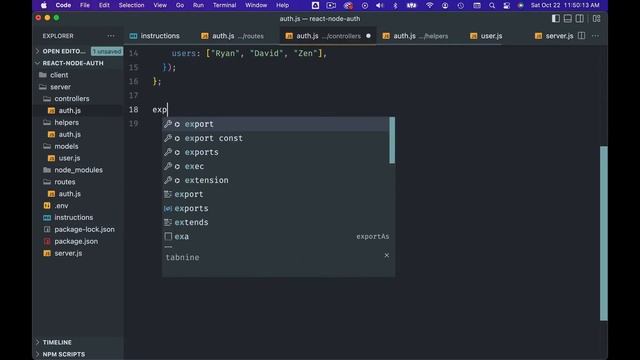Open package.json file

77,241
